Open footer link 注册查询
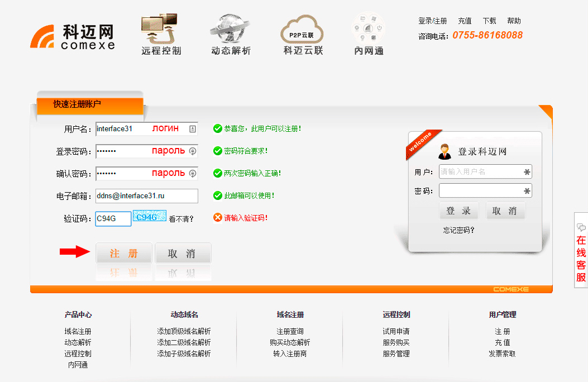The width and height of the screenshot is (588, 382). click(290, 331)
